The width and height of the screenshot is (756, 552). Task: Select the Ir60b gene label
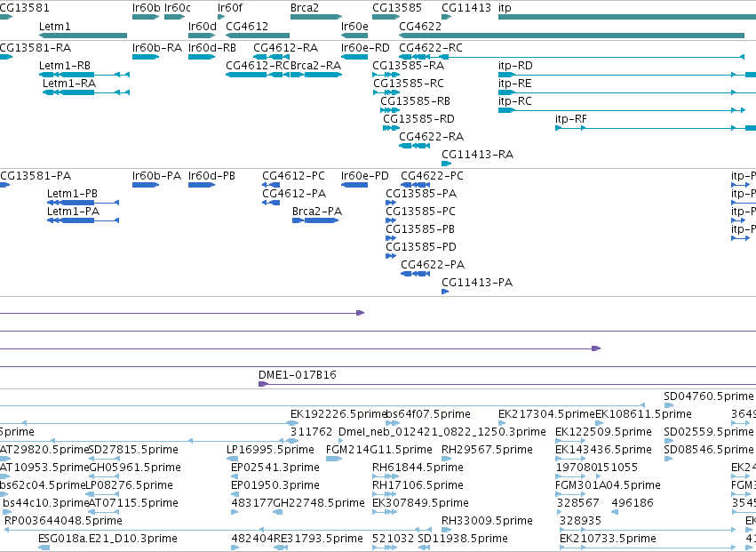coord(146,8)
